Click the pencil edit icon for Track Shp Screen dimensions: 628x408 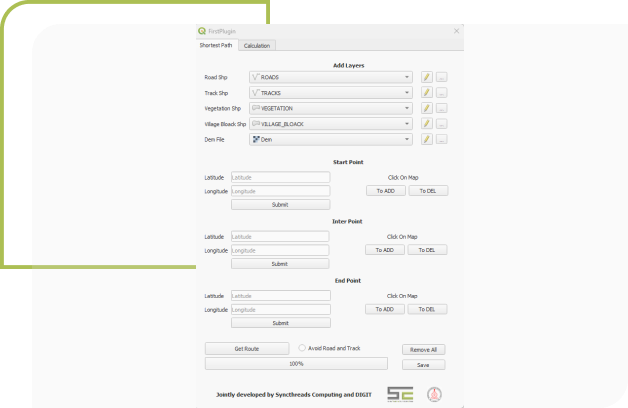pyautogui.click(x=426, y=93)
